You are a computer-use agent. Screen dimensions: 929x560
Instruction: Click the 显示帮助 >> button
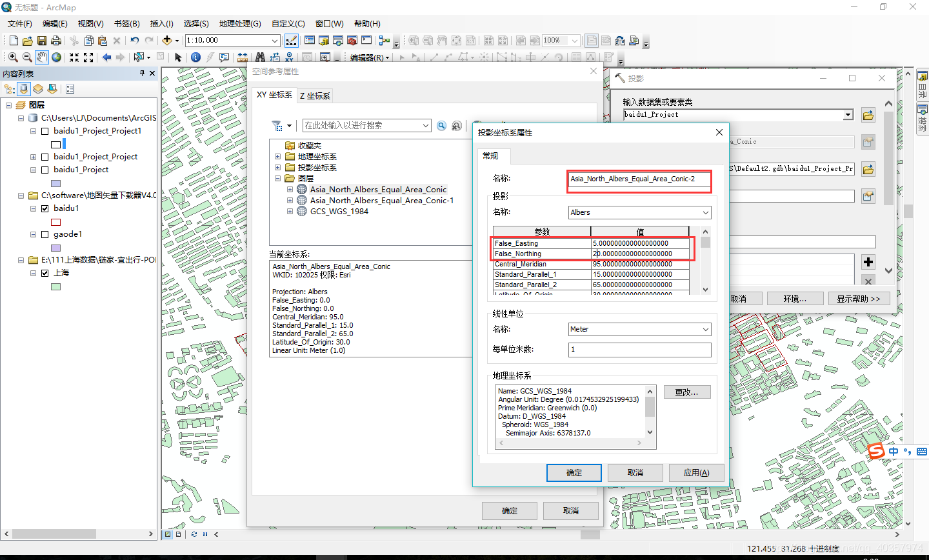(858, 299)
